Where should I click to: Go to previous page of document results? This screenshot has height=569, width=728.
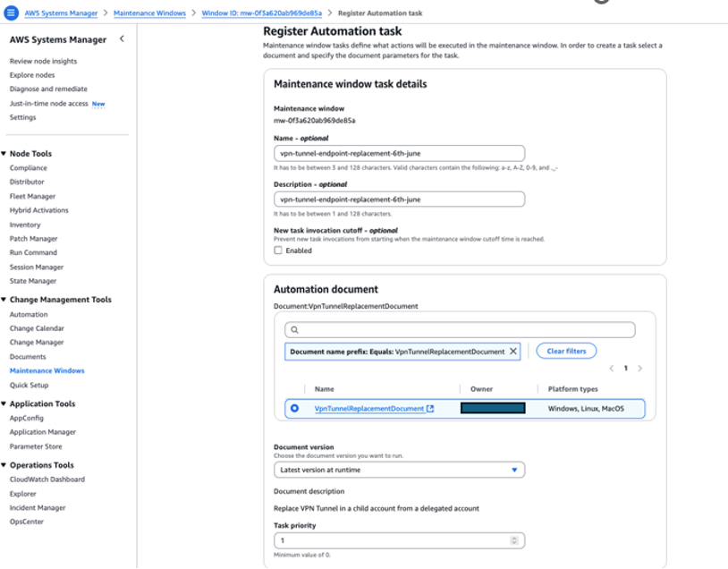(x=612, y=368)
